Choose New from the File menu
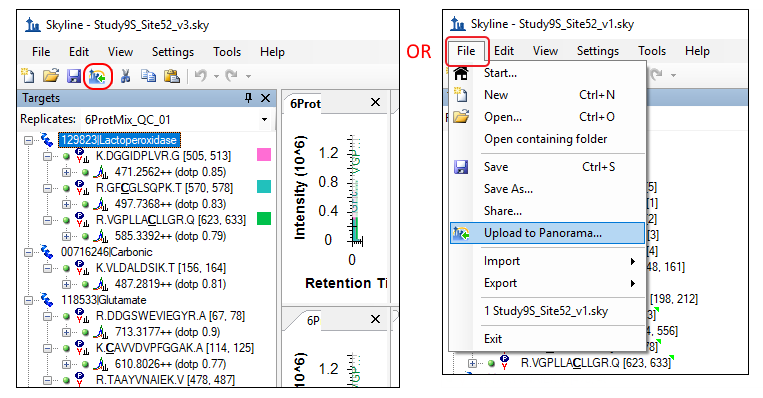Viewport: 763px width, 398px height. tap(547, 95)
